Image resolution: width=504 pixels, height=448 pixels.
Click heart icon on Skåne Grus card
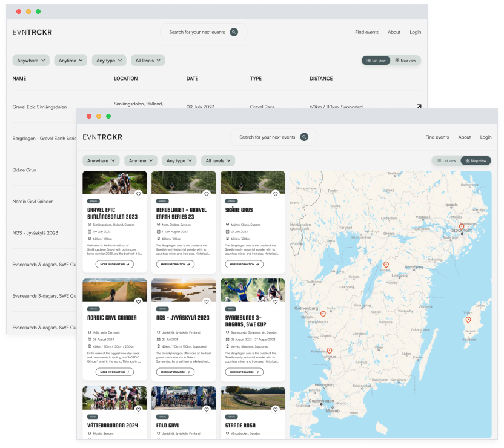click(x=276, y=194)
